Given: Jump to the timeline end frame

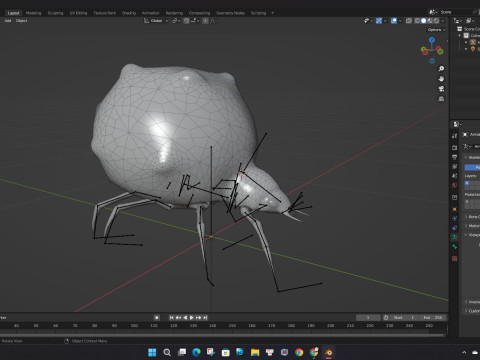Looking at the screenshot, I should point(206,317).
